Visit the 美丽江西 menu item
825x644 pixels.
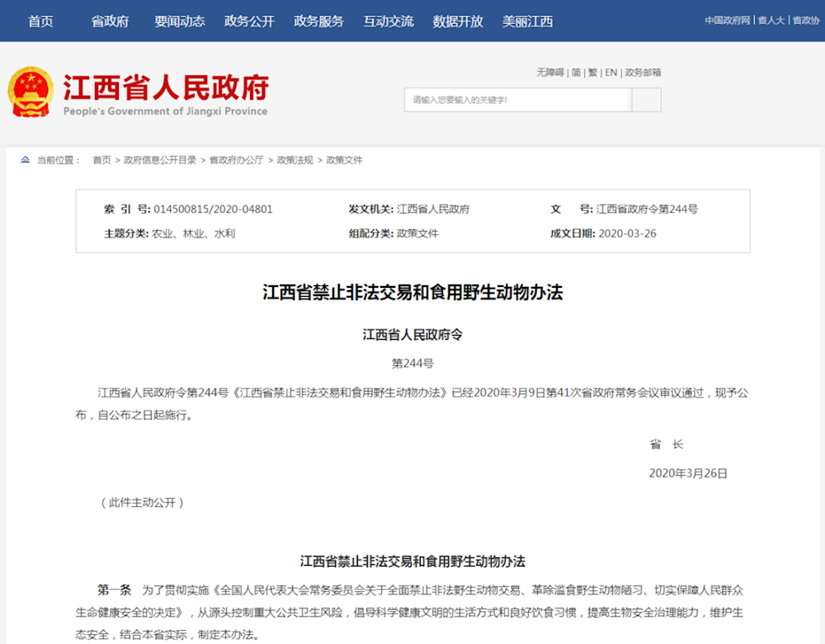[x=527, y=21]
